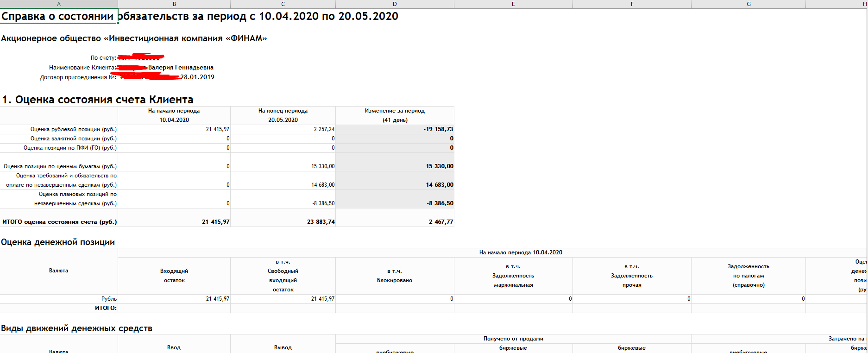
Task: Click the 'На начало периода' column heading
Action: click(x=174, y=111)
